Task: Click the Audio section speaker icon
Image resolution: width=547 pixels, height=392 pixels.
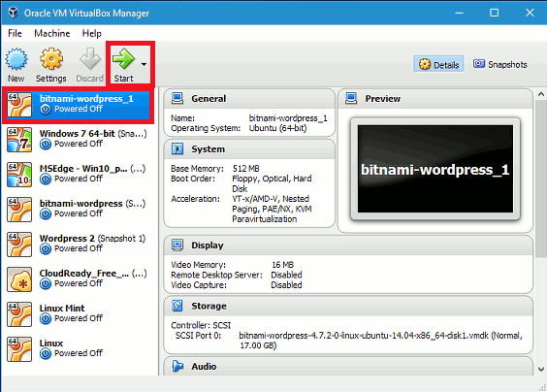Action: click(177, 366)
